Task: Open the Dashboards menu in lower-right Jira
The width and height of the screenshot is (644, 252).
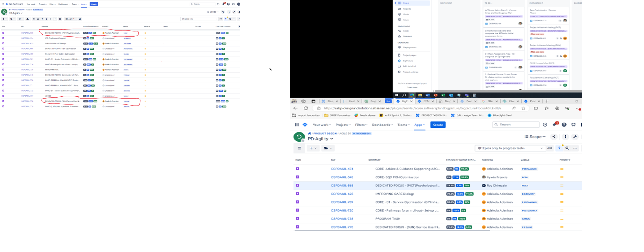Action: [x=382, y=125]
